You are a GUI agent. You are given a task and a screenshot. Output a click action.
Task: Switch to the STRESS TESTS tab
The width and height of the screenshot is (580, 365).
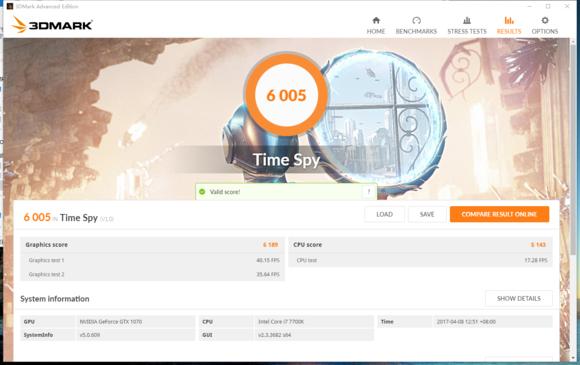coord(467,31)
